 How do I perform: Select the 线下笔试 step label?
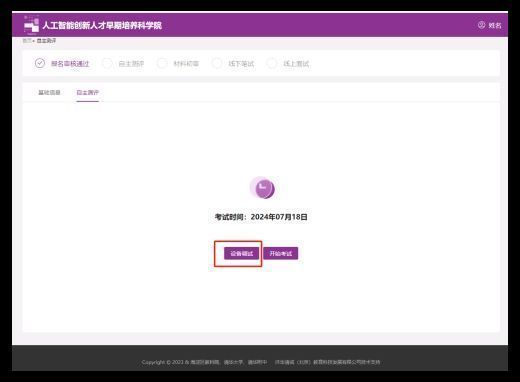click(x=241, y=64)
